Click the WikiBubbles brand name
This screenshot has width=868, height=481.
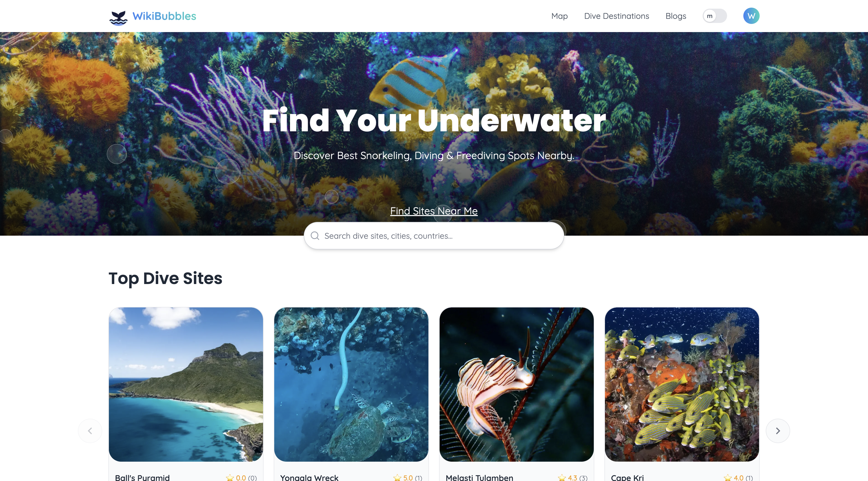point(164,16)
